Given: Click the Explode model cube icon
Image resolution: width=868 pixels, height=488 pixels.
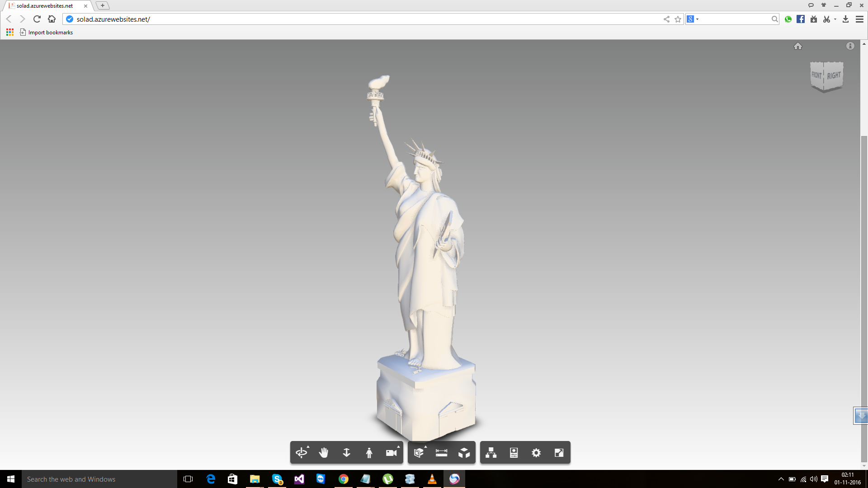Looking at the screenshot, I should pos(464,453).
